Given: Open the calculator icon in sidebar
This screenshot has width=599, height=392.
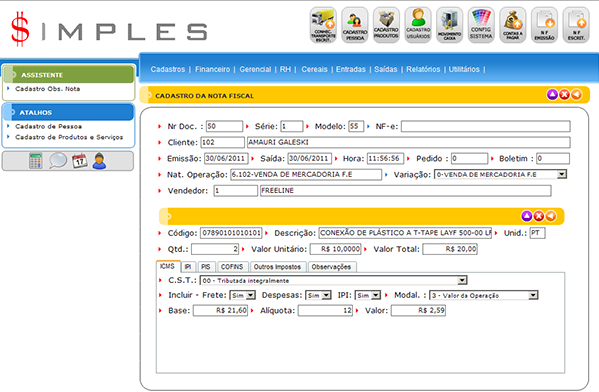Looking at the screenshot, I should [36, 161].
